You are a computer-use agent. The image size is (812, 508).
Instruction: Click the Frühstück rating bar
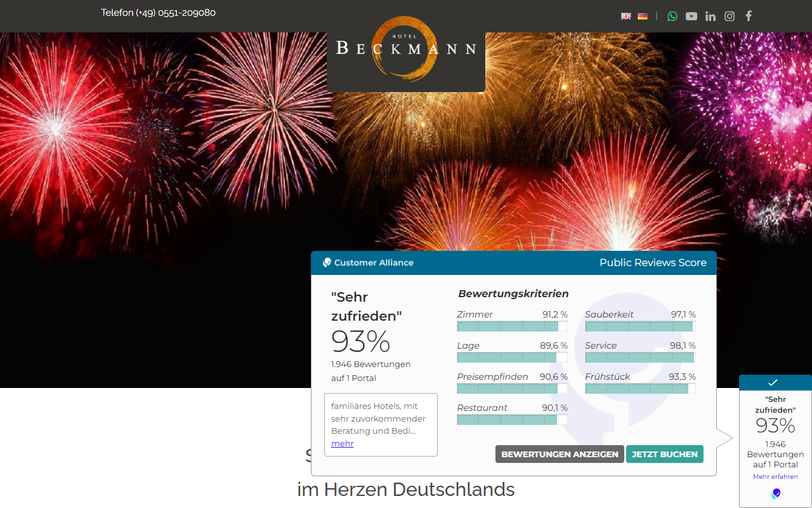pyautogui.click(x=640, y=389)
